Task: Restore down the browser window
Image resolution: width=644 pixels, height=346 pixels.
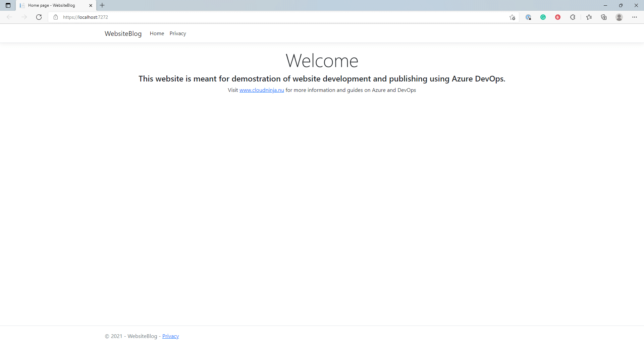Action: [621, 5]
